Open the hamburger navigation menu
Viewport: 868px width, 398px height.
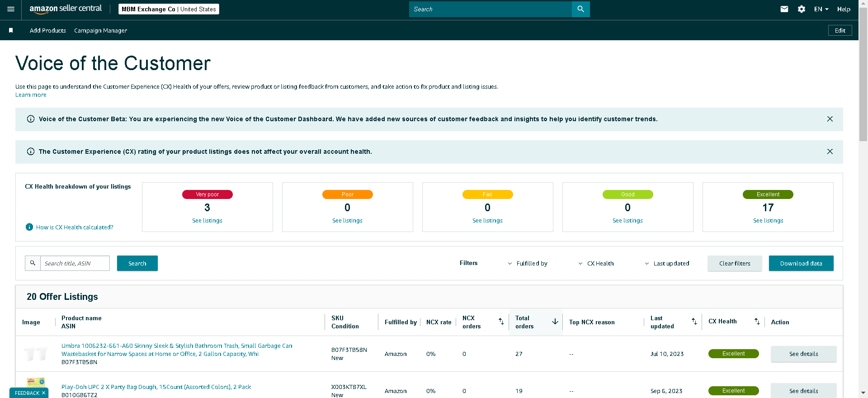[11, 9]
